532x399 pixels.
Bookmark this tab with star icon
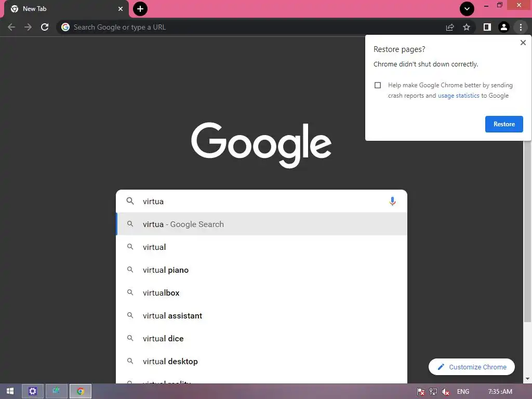pyautogui.click(x=467, y=27)
